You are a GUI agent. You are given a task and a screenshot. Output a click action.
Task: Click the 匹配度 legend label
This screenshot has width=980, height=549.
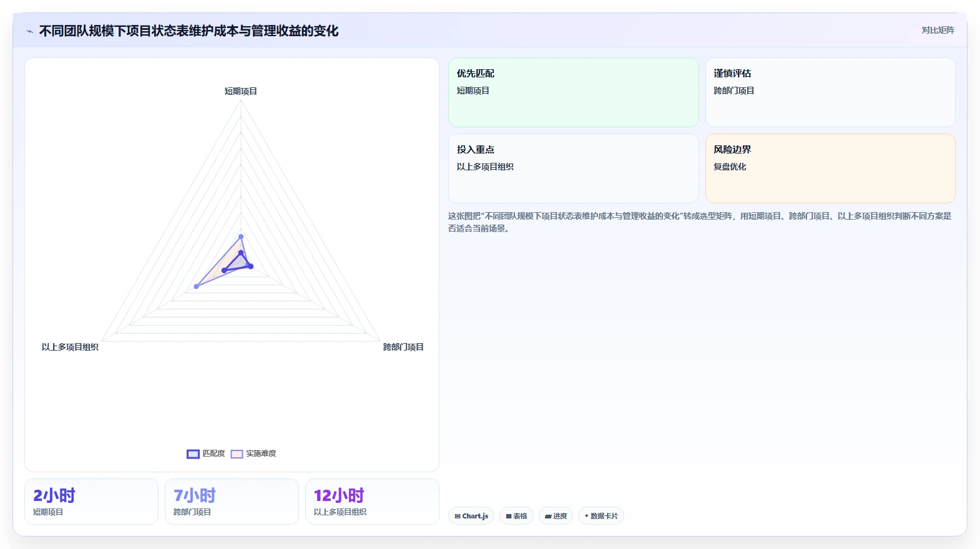(213, 454)
